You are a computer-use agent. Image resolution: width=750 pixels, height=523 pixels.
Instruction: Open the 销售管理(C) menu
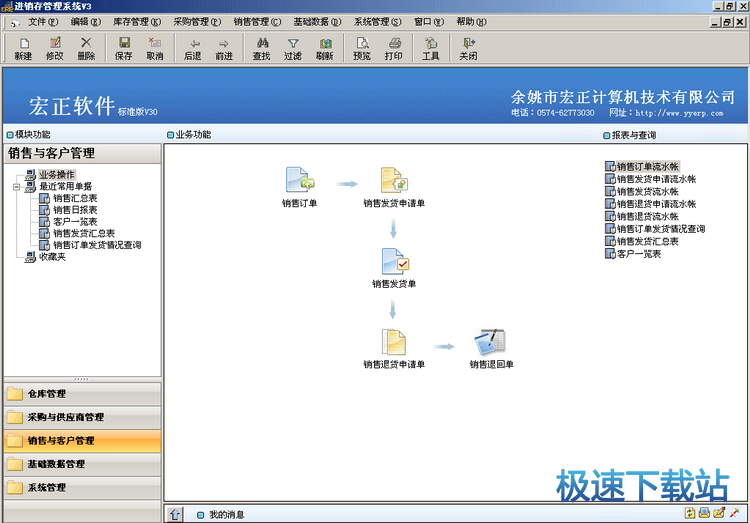tap(257, 22)
